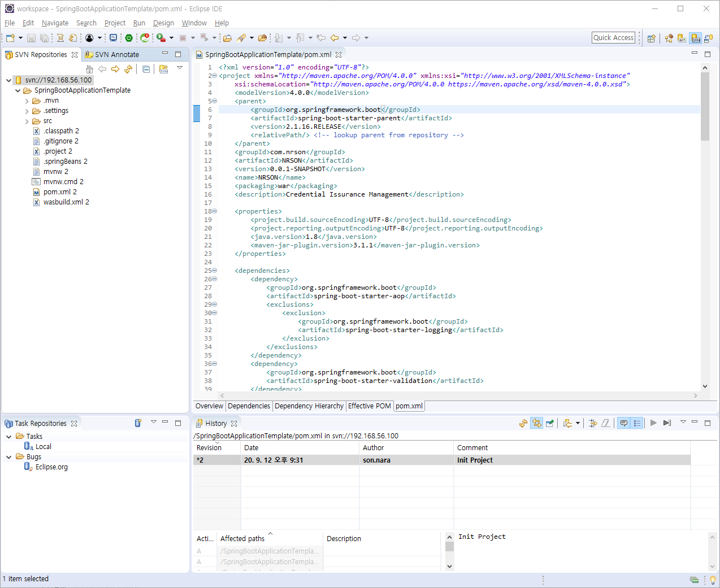Click the lightbulb tip icon in status bar
Screen dimensions: 720x588
[x=713, y=580]
